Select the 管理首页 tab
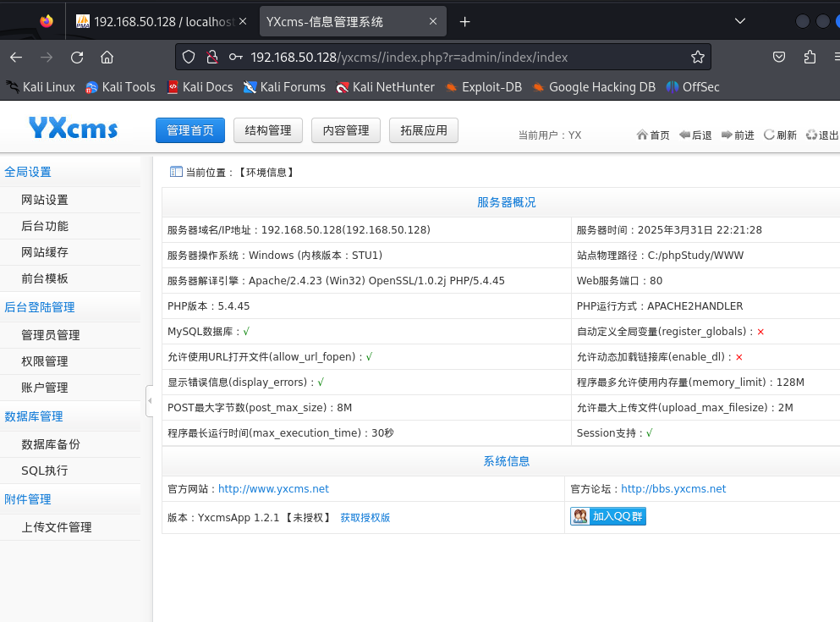 tap(190, 130)
